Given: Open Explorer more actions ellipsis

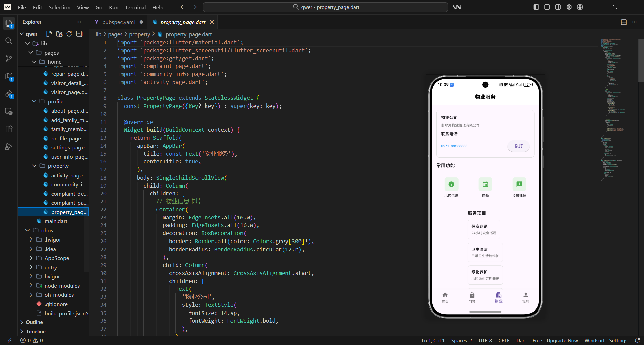Looking at the screenshot, I should point(79,22).
